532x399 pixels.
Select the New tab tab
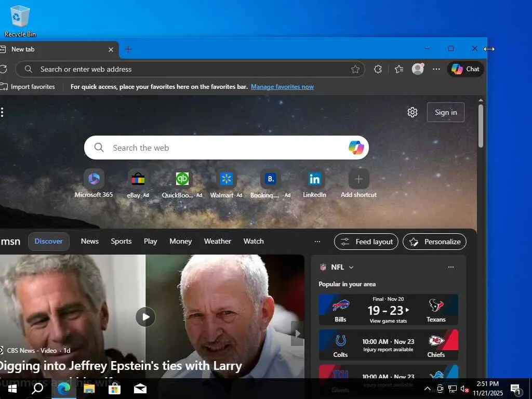click(58, 49)
